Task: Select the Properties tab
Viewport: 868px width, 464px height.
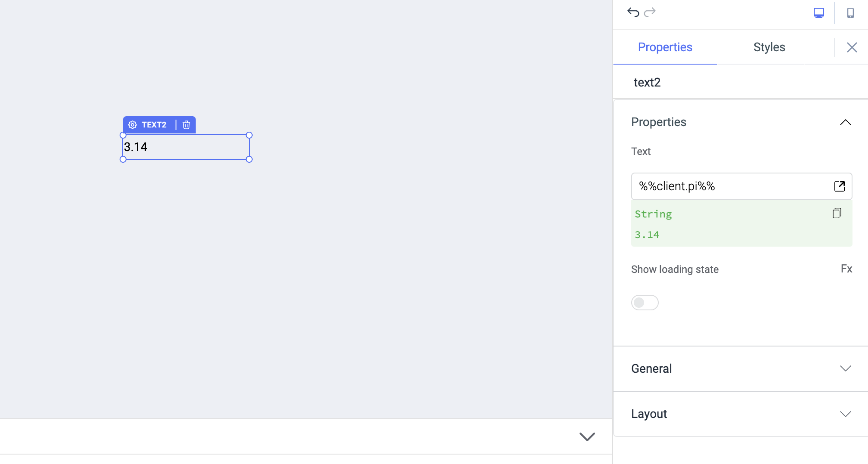Action: tap(665, 47)
